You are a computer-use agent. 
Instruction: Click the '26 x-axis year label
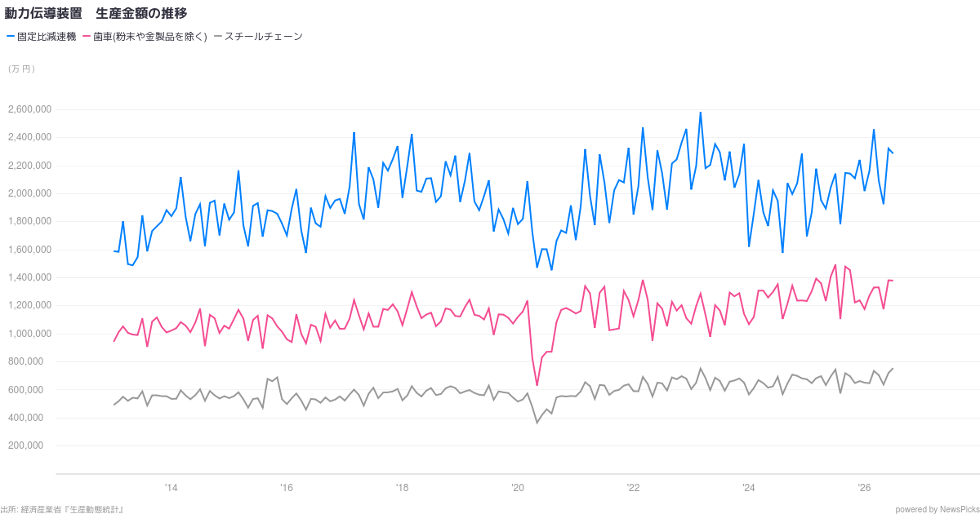click(865, 488)
